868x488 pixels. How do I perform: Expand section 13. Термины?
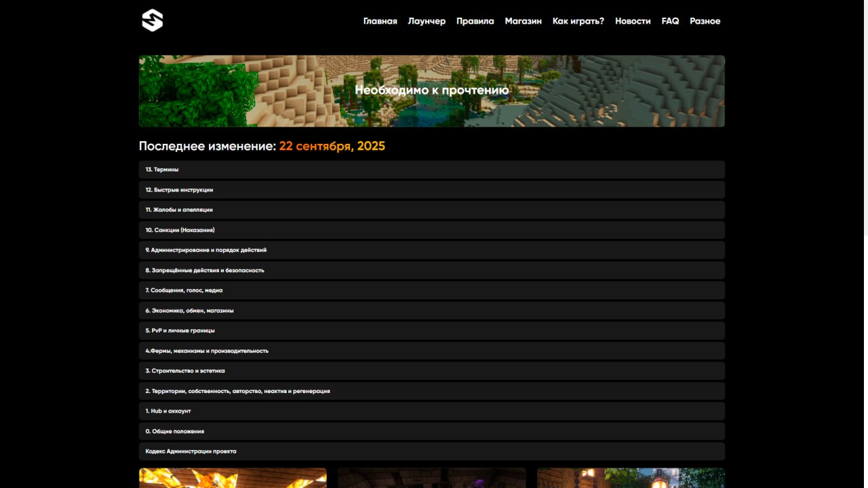(431, 170)
